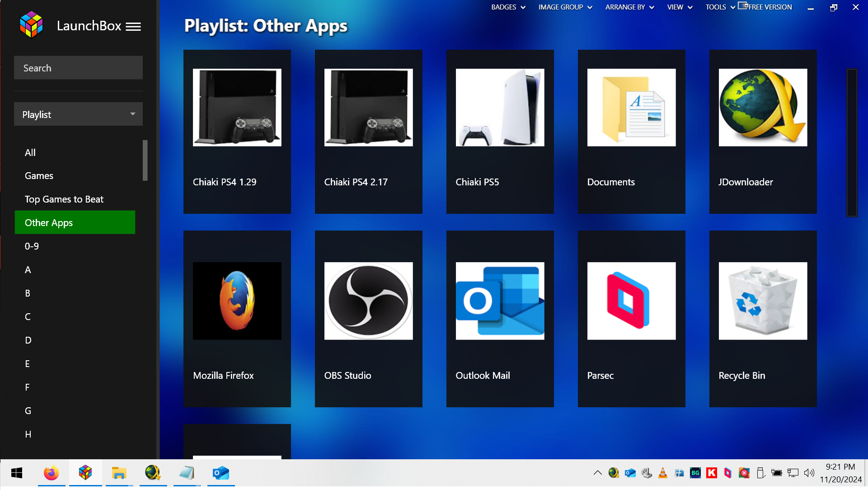Click the LaunchBox cube logo

point(31,25)
